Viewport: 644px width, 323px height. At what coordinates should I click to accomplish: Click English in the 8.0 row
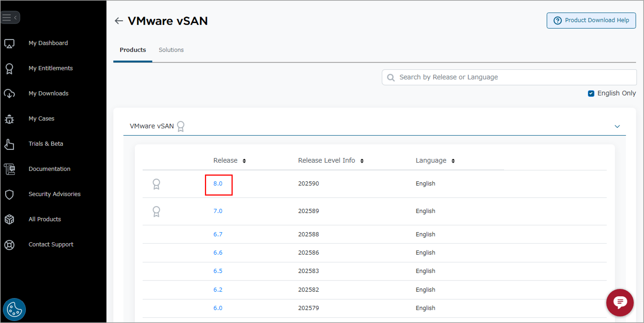[425, 184]
